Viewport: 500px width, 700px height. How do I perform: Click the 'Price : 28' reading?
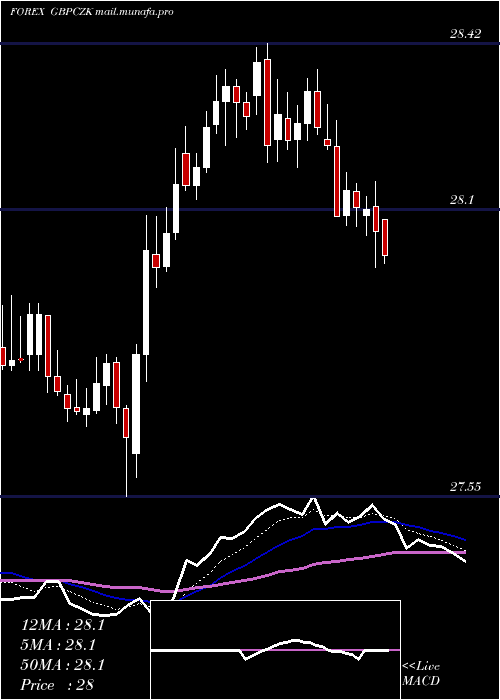pos(58,685)
